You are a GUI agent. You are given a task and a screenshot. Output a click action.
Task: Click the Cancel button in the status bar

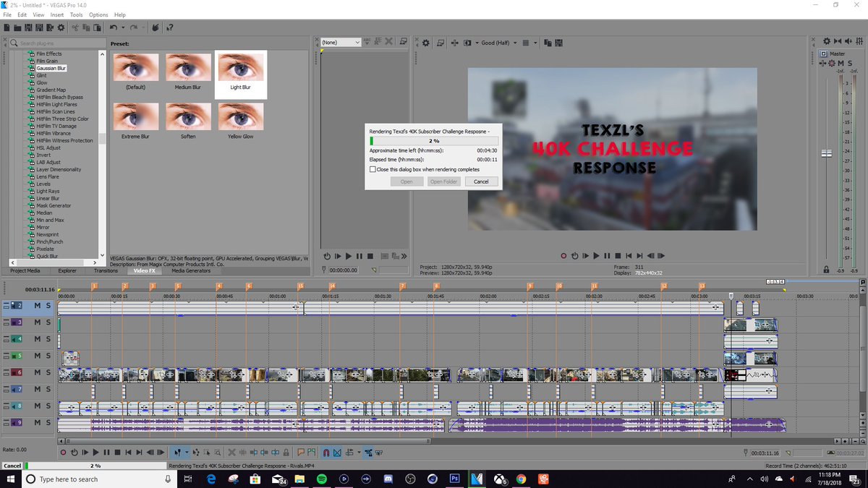pyautogui.click(x=12, y=466)
